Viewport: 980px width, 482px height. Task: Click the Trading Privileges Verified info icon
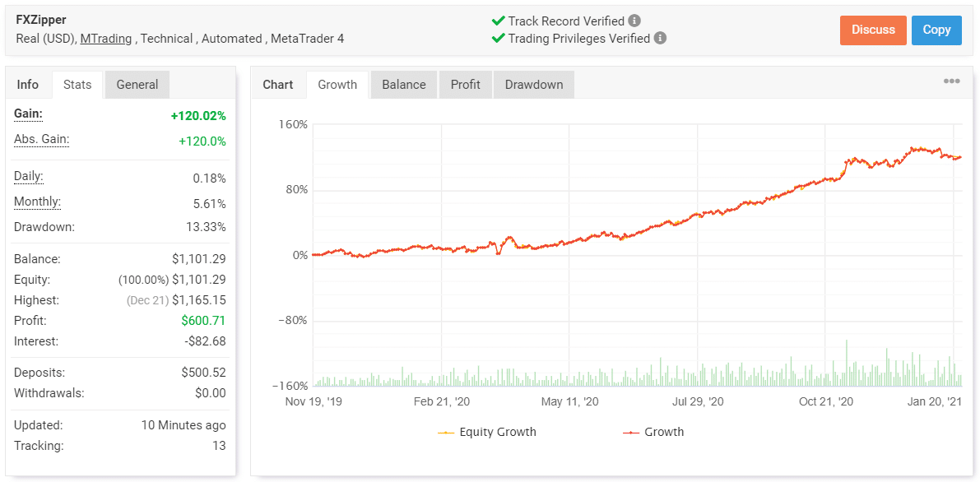[x=660, y=38]
